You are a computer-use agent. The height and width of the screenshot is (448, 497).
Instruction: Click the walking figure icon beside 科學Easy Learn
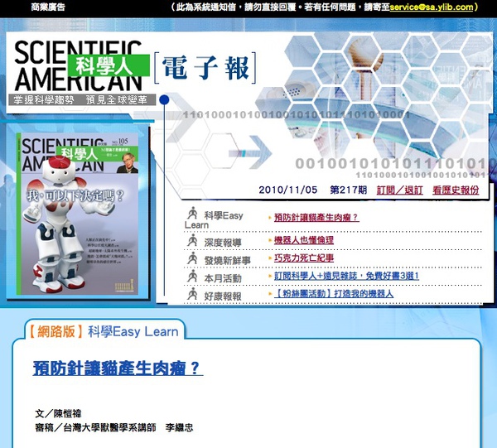(x=192, y=213)
